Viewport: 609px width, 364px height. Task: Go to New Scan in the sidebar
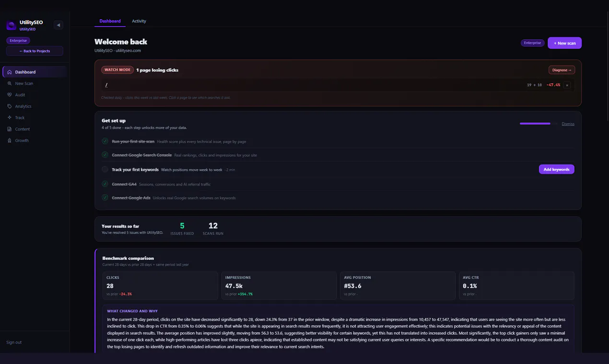35,83
